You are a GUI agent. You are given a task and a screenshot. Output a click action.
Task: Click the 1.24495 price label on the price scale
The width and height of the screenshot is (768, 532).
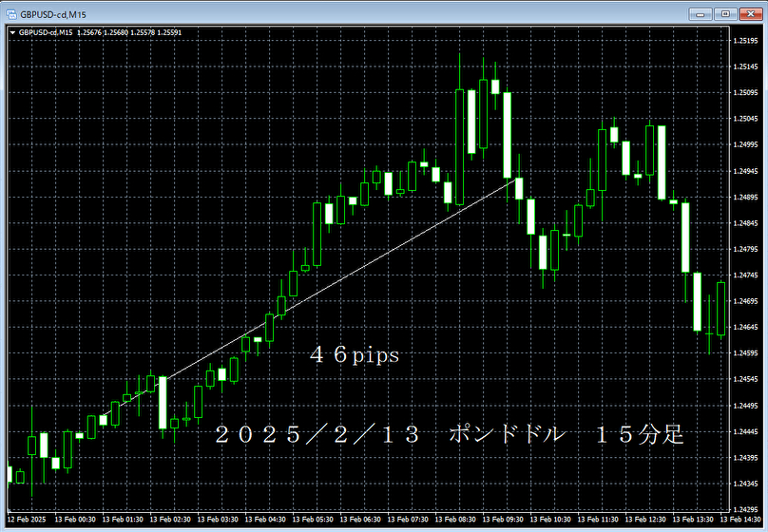(x=745, y=406)
